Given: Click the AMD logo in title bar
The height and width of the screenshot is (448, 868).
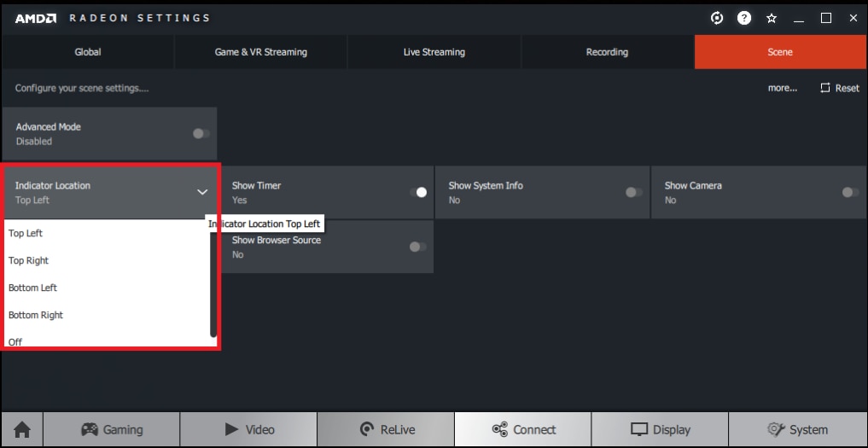Looking at the screenshot, I should point(36,18).
